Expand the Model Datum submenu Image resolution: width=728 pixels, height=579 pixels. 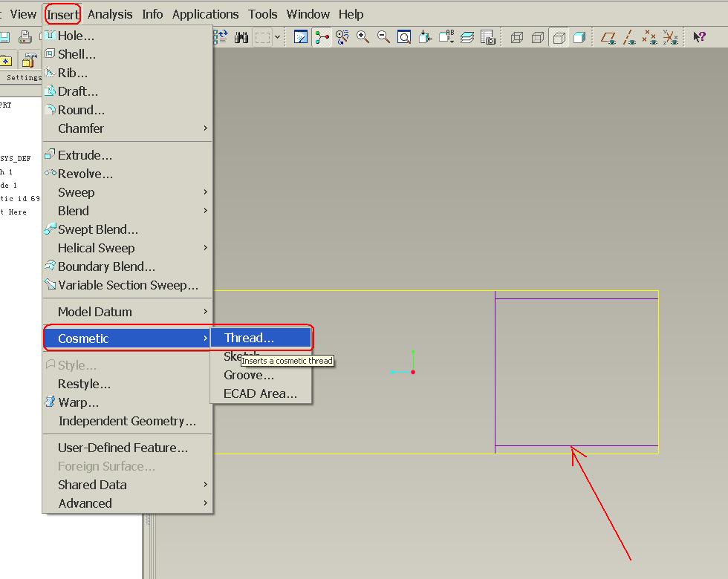127,312
